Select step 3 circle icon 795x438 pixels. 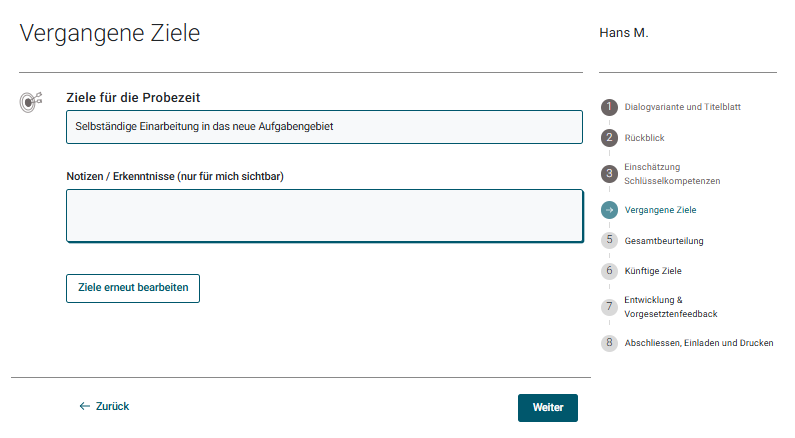(x=609, y=174)
